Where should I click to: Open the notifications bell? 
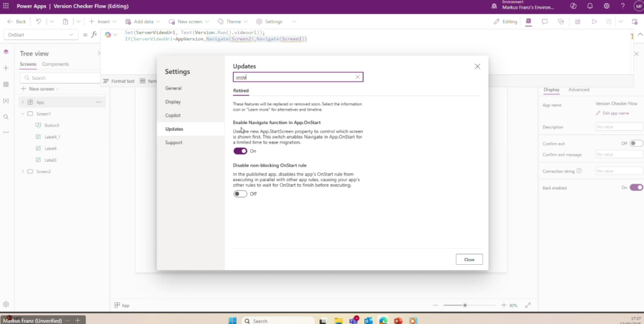[590, 6]
